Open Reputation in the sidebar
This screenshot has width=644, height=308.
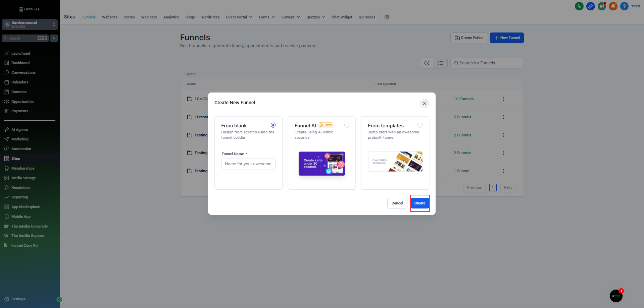20,187
